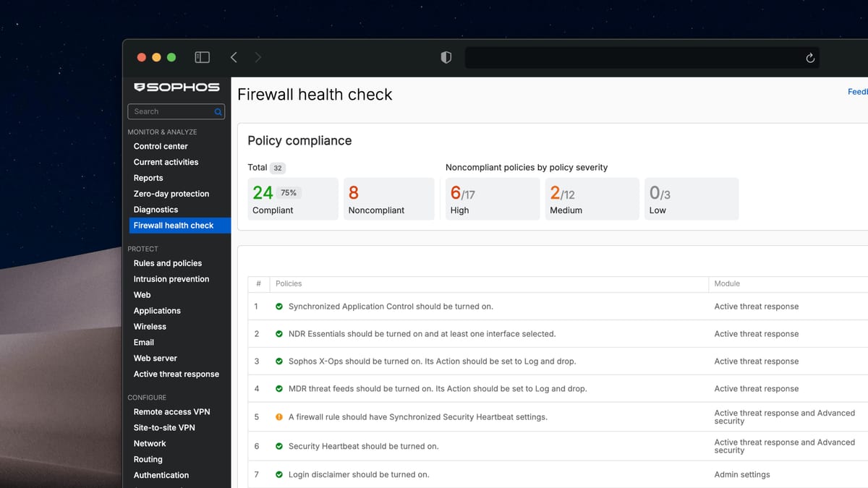Click the # column header
Image resolution: width=868 pixels, height=488 pixels.
[258, 284]
